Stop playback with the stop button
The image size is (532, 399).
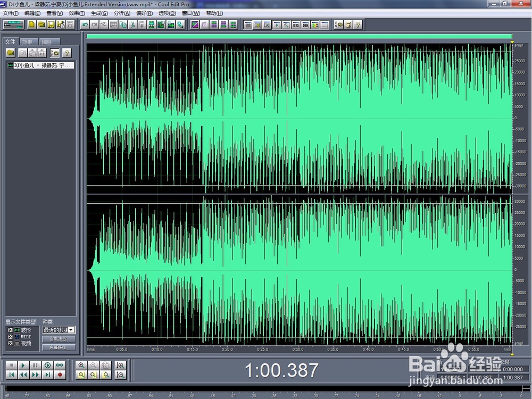click(12, 365)
